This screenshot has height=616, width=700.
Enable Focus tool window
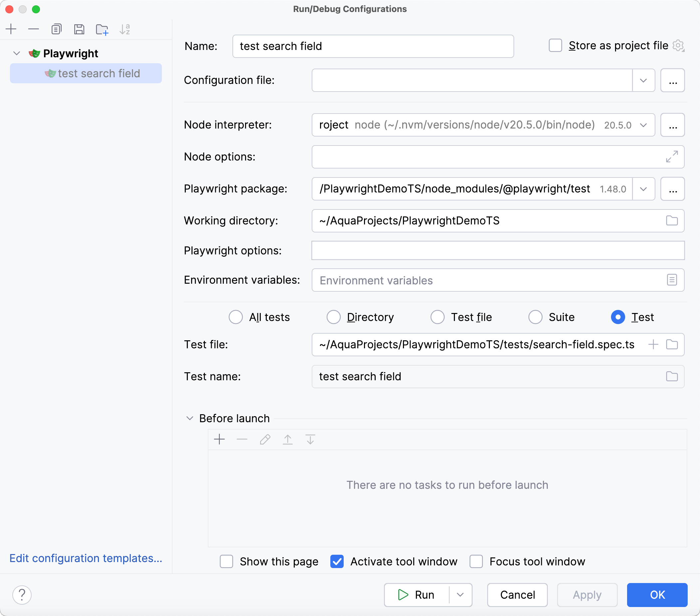click(x=476, y=561)
